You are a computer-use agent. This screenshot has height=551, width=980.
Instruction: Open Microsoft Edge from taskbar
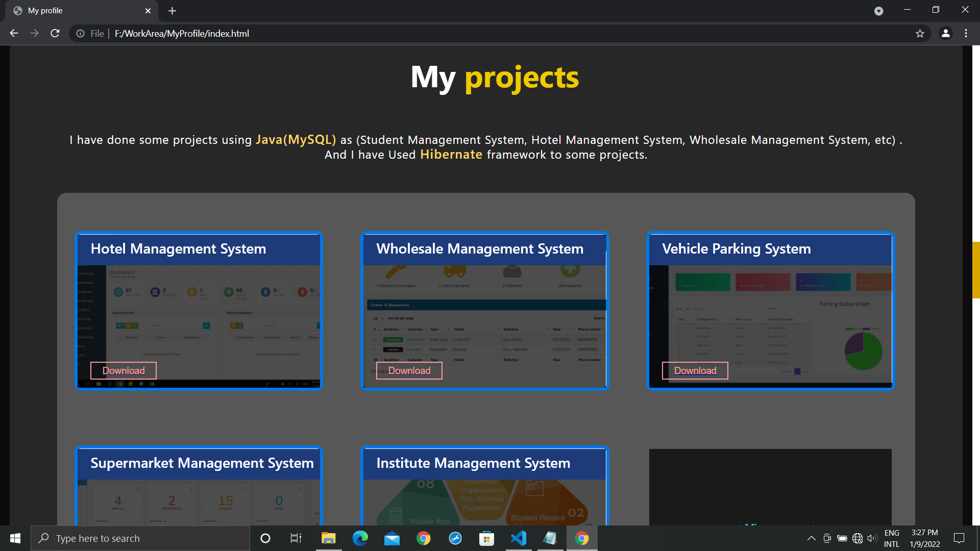click(x=360, y=538)
